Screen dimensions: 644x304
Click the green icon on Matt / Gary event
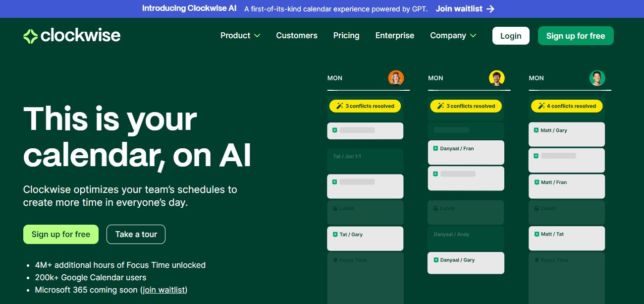(536, 130)
